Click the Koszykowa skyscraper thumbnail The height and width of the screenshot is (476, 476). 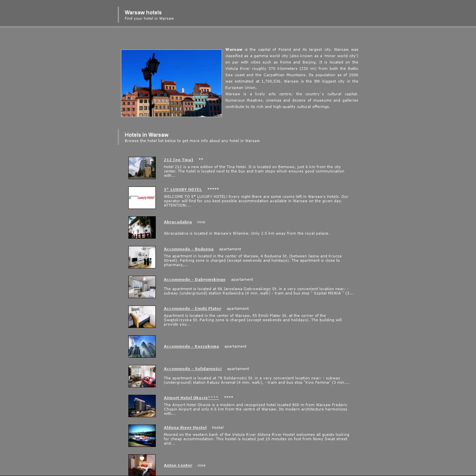click(x=142, y=346)
